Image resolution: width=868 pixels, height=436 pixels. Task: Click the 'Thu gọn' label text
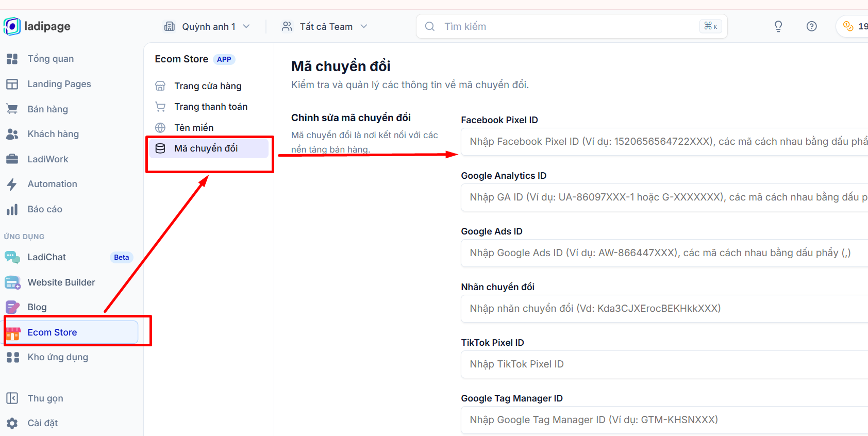coord(45,398)
